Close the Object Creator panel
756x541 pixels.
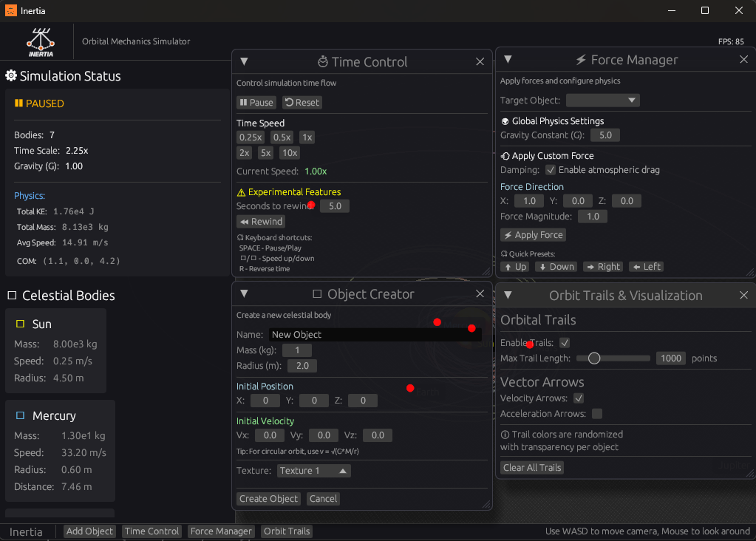tap(480, 294)
